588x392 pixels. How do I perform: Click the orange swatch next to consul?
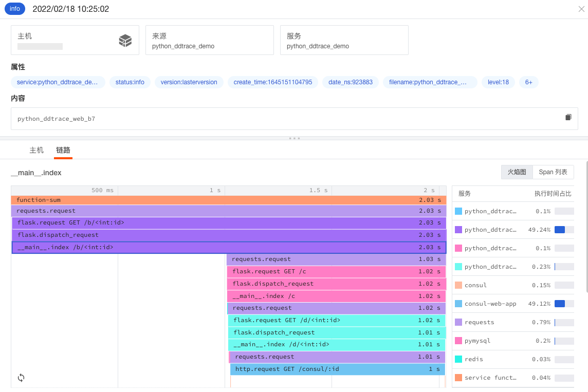pos(458,285)
